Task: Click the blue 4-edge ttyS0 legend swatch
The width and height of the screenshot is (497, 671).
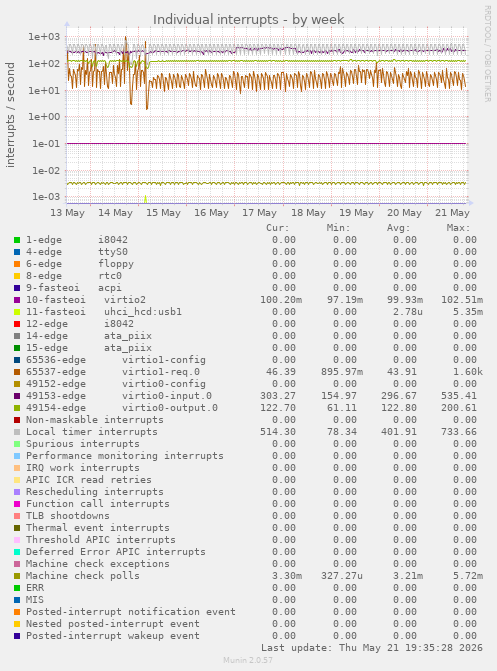Action: 17,252
